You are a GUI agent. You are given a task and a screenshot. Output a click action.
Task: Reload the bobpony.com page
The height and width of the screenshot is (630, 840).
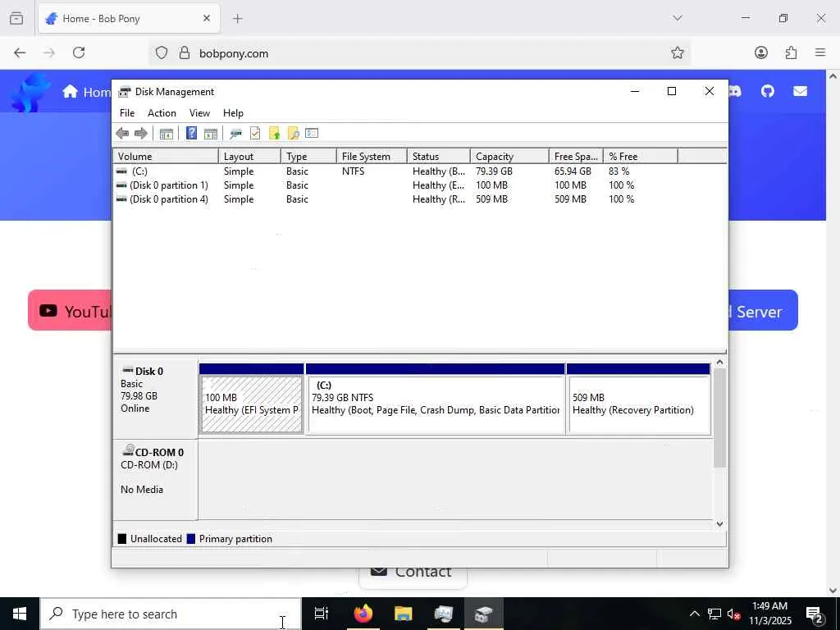[79, 53]
